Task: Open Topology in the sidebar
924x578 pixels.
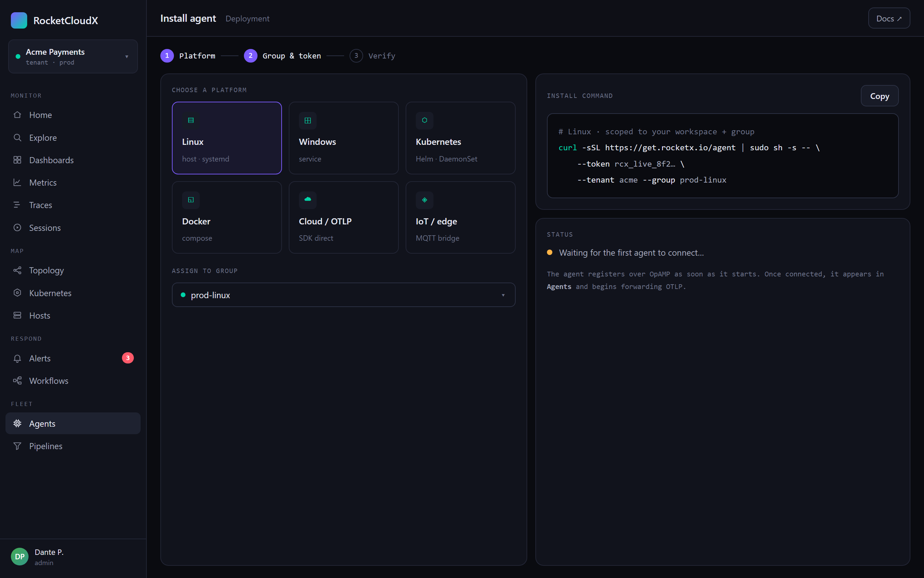Action: tap(73, 270)
